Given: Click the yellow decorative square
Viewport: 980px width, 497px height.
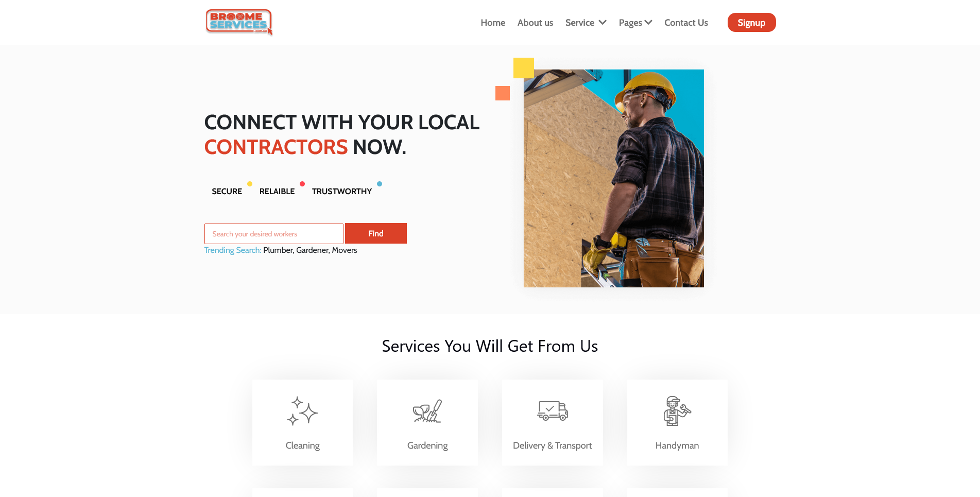Looking at the screenshot, I should coord(524,68).
